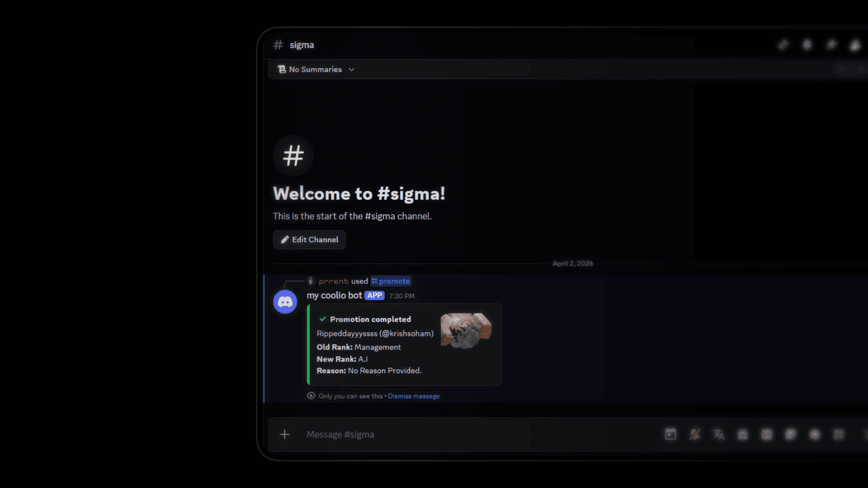868x488 pixels.
Task: Open Threads icon in channel header
Action: (783, 45)
